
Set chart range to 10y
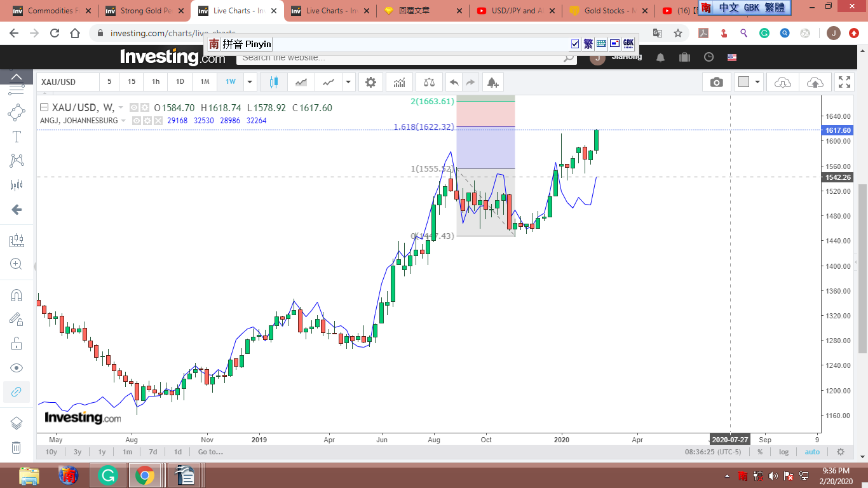(x=51, y=452)
